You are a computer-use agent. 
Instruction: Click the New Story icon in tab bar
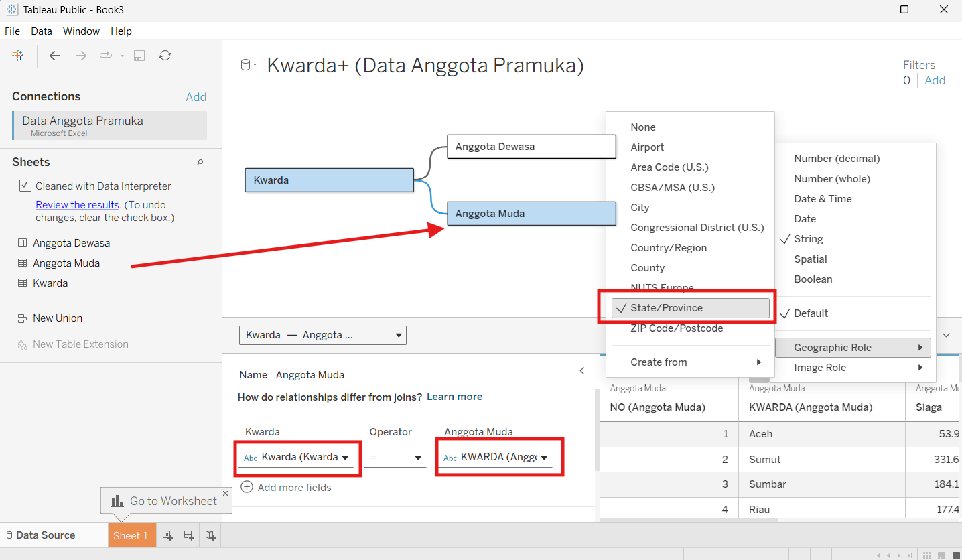210,535
